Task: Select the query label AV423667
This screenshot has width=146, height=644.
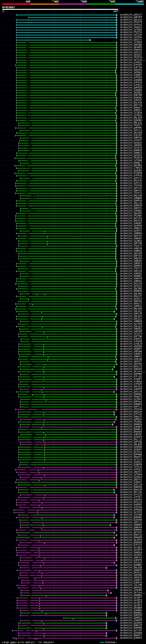Action: [8, 7]
